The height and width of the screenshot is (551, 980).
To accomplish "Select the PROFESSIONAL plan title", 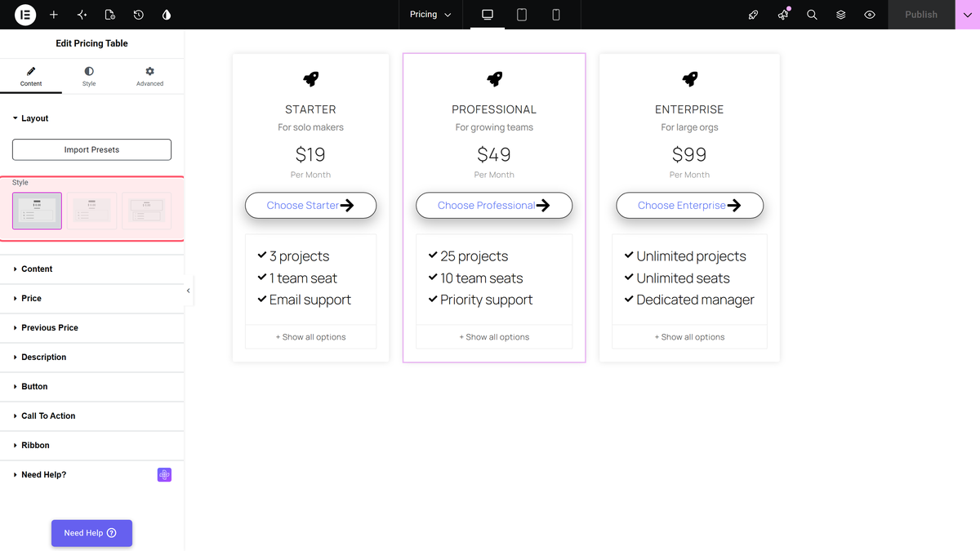I will point(494,109).
